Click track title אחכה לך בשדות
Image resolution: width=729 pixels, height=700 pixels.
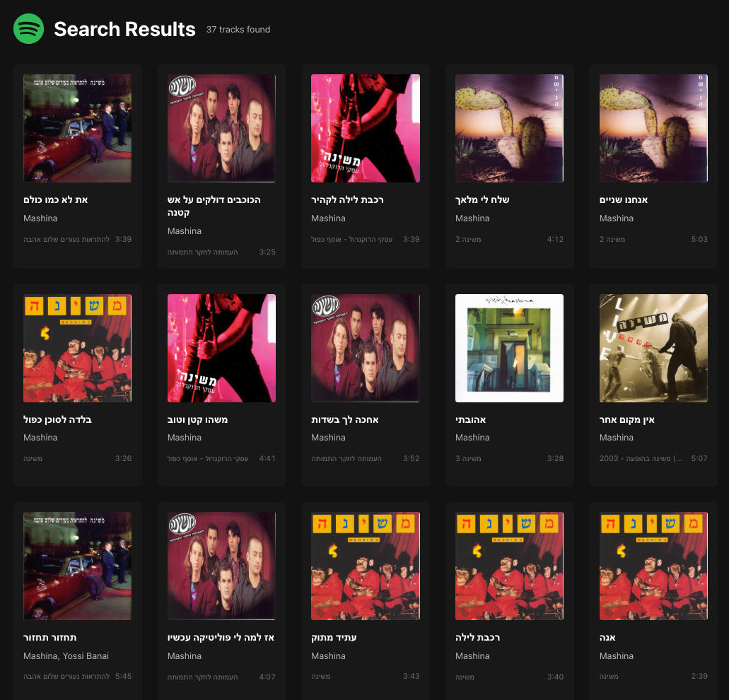click(345, 420)
